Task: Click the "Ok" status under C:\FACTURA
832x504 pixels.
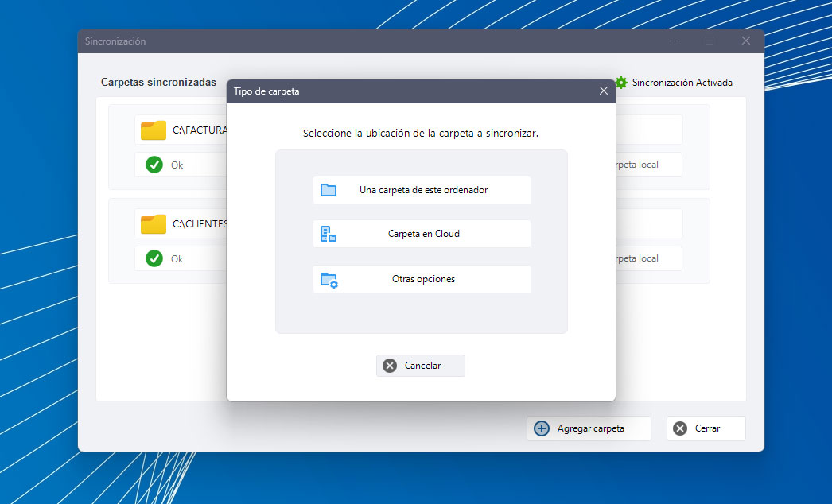Action: (177, 165)
